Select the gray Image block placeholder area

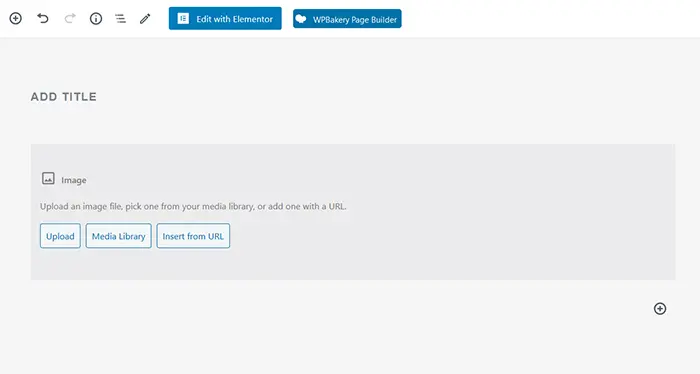point(353,212)
